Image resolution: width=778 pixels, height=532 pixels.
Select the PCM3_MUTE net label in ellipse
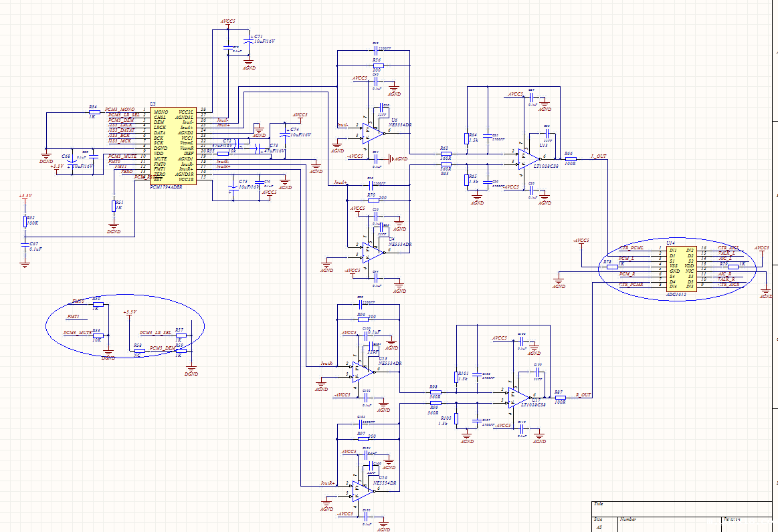pos(77,332)
